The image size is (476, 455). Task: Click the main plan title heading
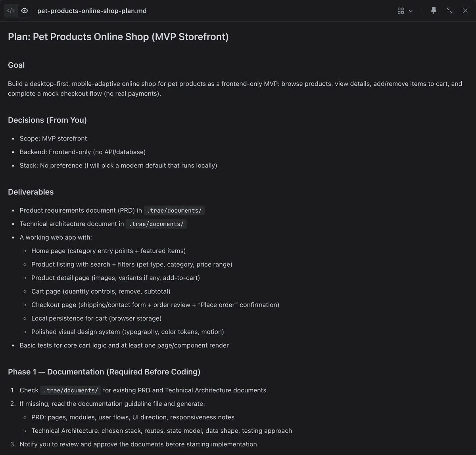coord(118,36)
